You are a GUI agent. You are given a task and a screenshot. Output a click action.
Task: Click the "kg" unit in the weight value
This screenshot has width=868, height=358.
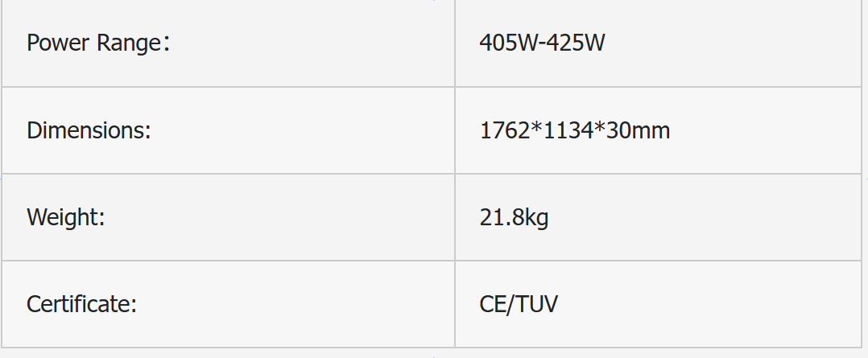pyautogui.click(x=536, y=217)
